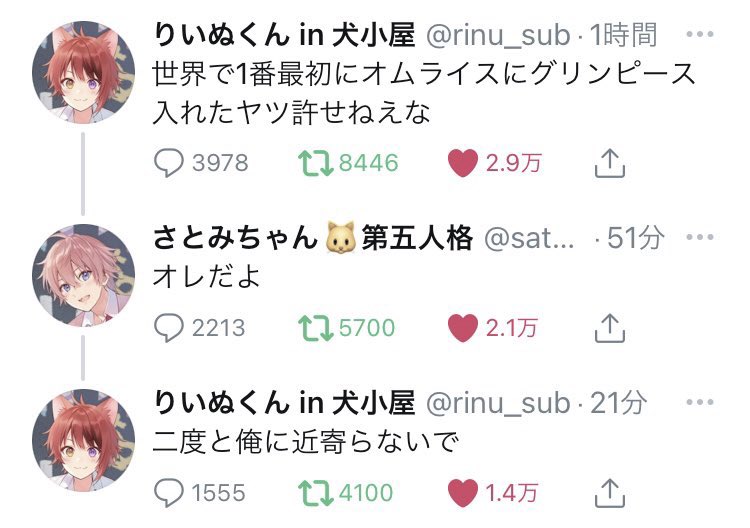Reply to さとみちゃん's tweet
Screen dimensions: 750x528
tap(174, 327)
